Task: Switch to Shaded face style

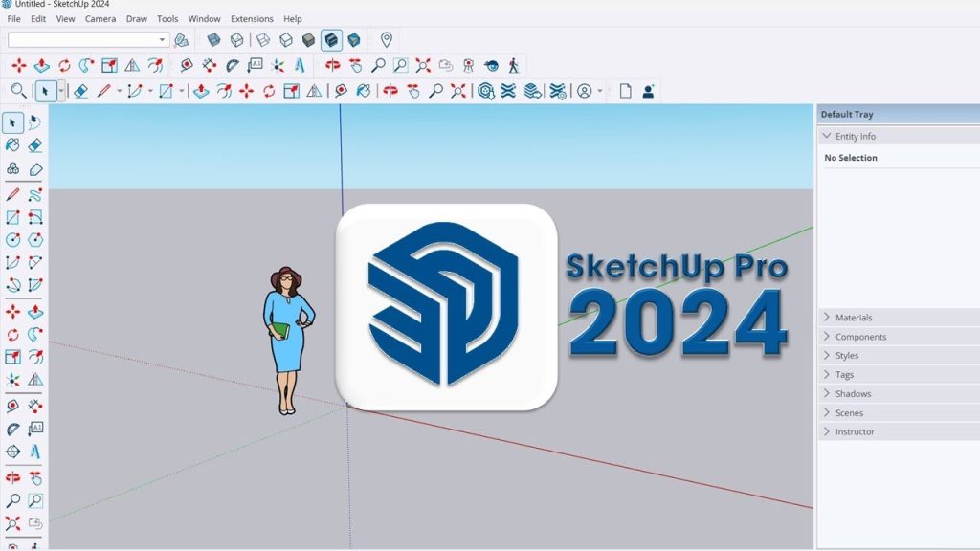Action: pyautogui.click(x=308, y=40)
